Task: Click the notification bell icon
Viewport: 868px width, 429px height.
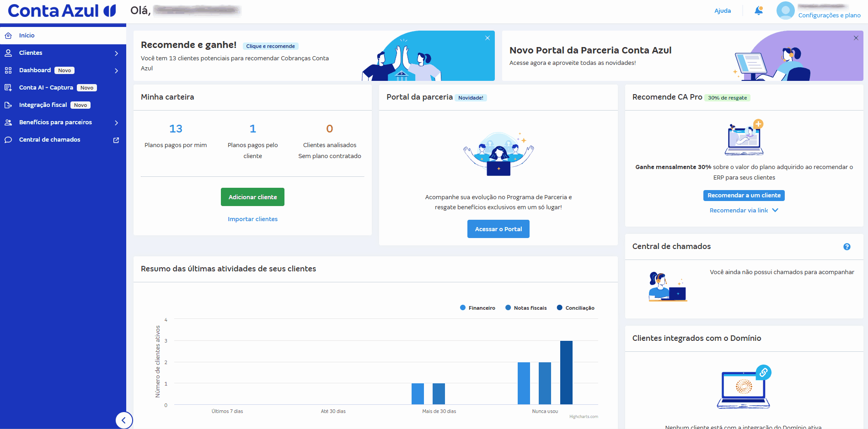Action: tap(759, 11)
